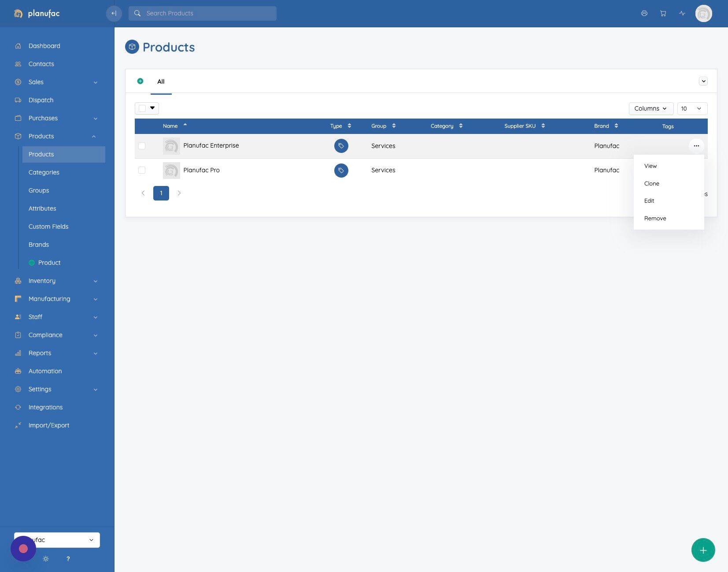Click the Planufac Pro type tag icon

coord(341,171)
